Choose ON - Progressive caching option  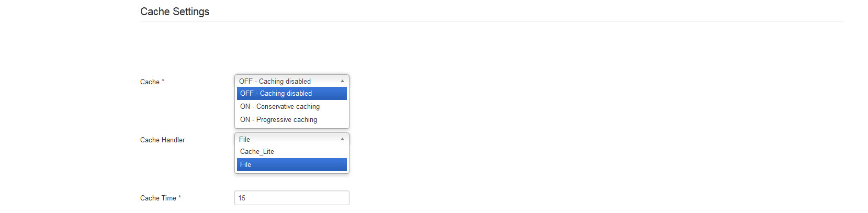(292, 119)
